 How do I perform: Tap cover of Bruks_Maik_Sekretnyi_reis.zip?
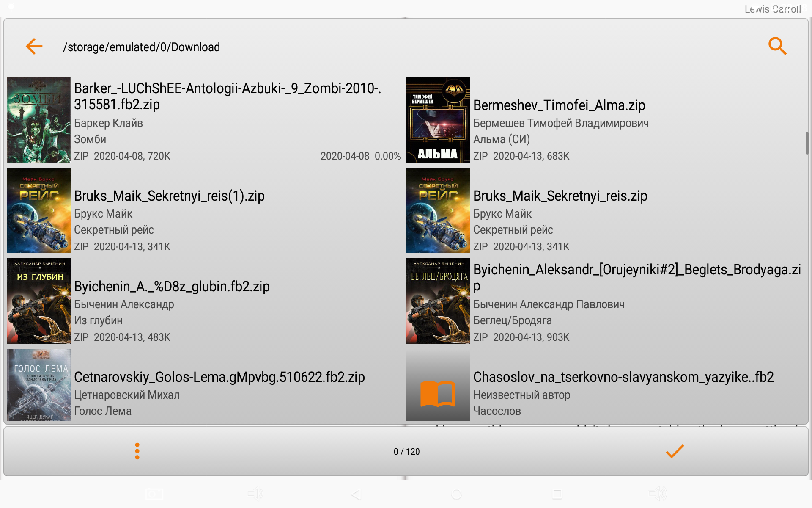point(438,210)
